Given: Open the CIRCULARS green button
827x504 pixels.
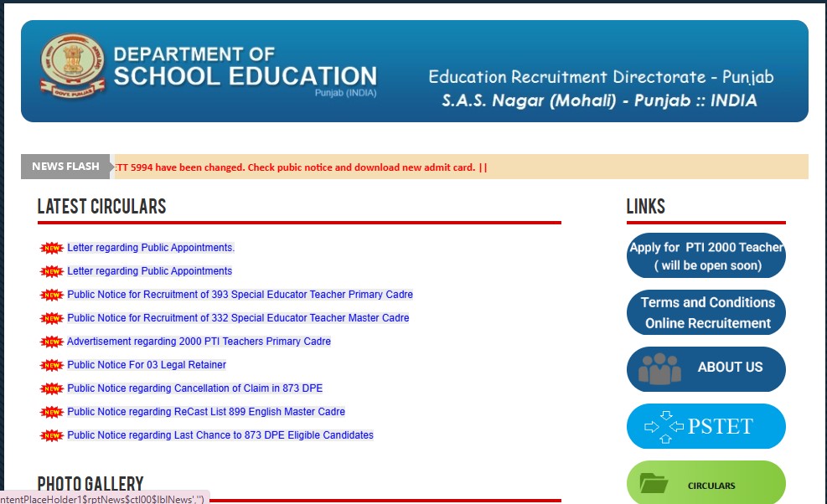Looking at the screenshot, I should pyautogui.click(x=706, y=482).
